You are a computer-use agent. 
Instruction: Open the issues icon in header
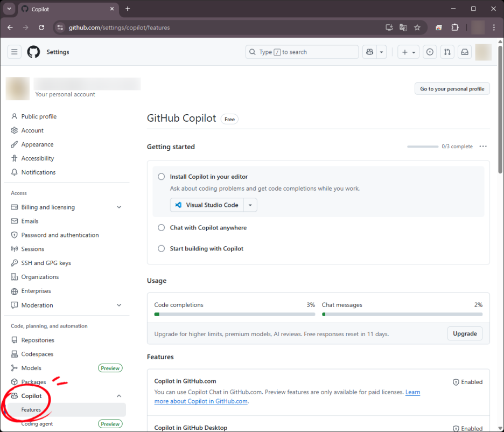point(430,52)
